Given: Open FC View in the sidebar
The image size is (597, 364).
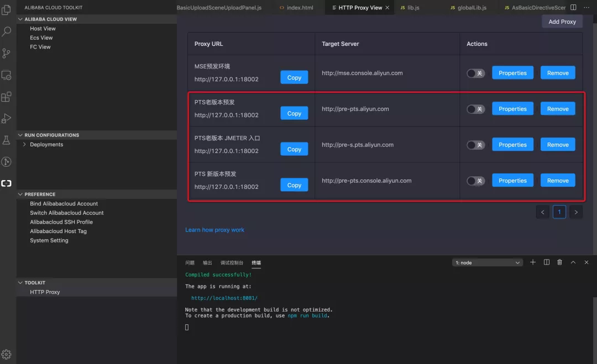Looking at the screenshot, I should pos(40,47).
